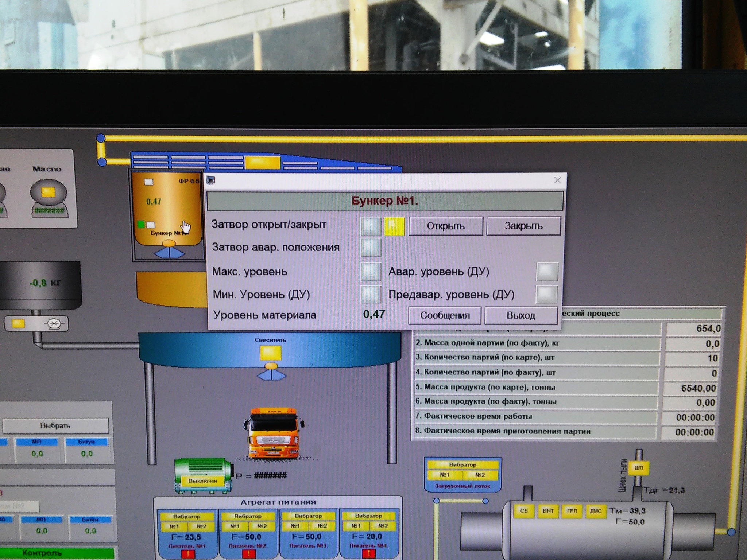
Task: Click the Масло pump icon
Action: coord(48,192)
